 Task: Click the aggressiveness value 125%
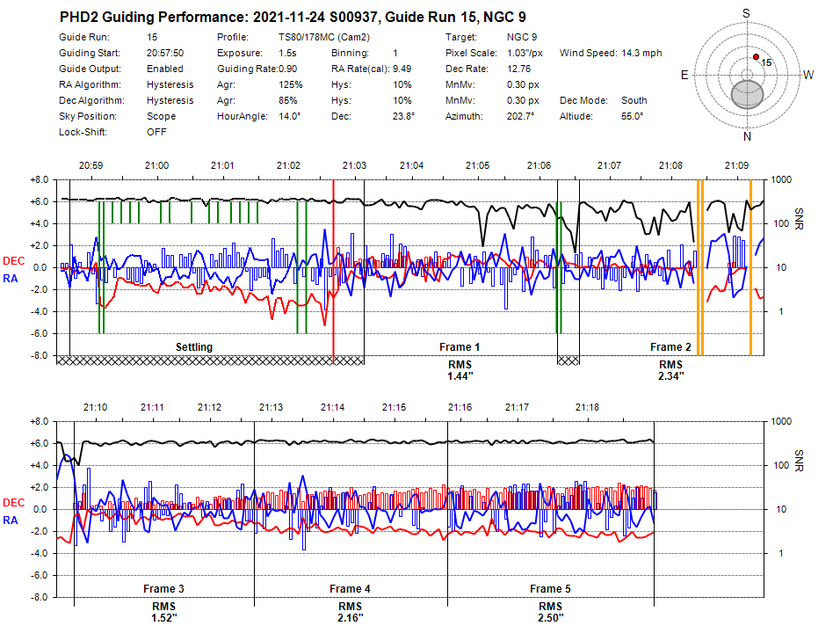[290, 84]
